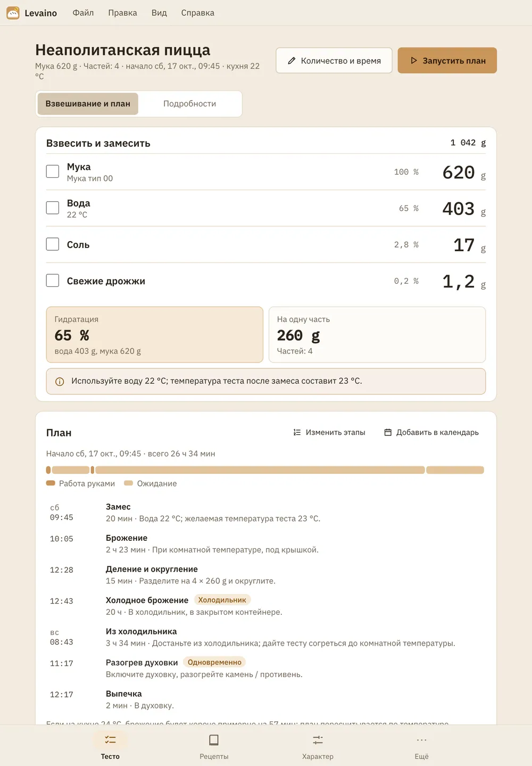532x766 pixels.
Task: Click the Запустить план button
Action: [x=447, y=61]
